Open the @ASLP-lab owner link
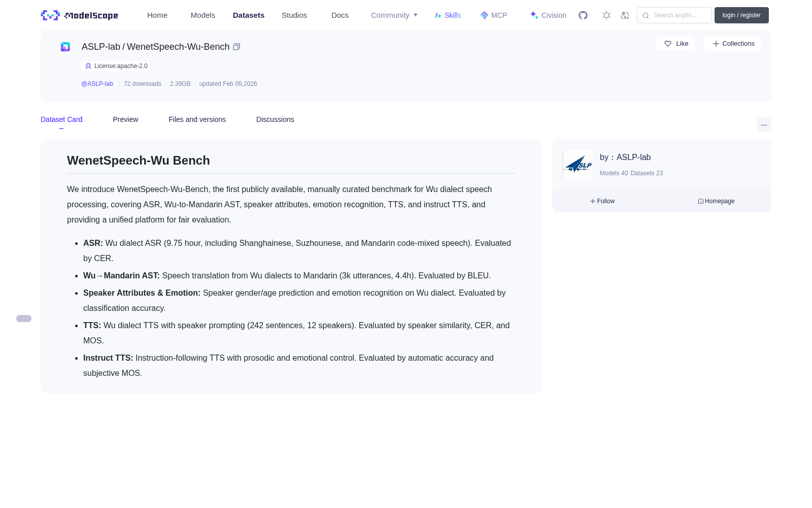812x508 pixels. point(97,84)
